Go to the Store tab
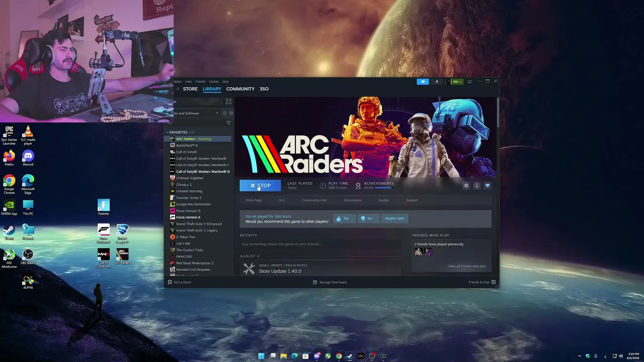The height and width of the screenshot is (362, 644). tap(190, 89)
